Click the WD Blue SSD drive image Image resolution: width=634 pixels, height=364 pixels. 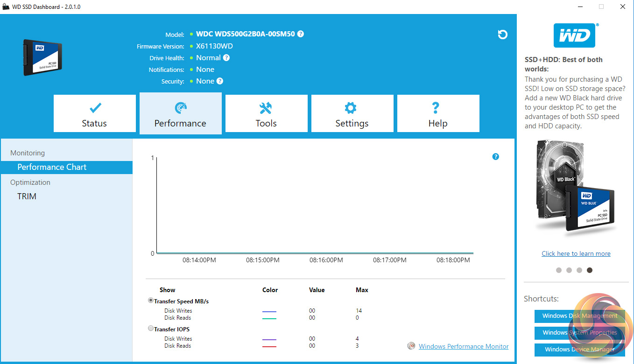42,57
